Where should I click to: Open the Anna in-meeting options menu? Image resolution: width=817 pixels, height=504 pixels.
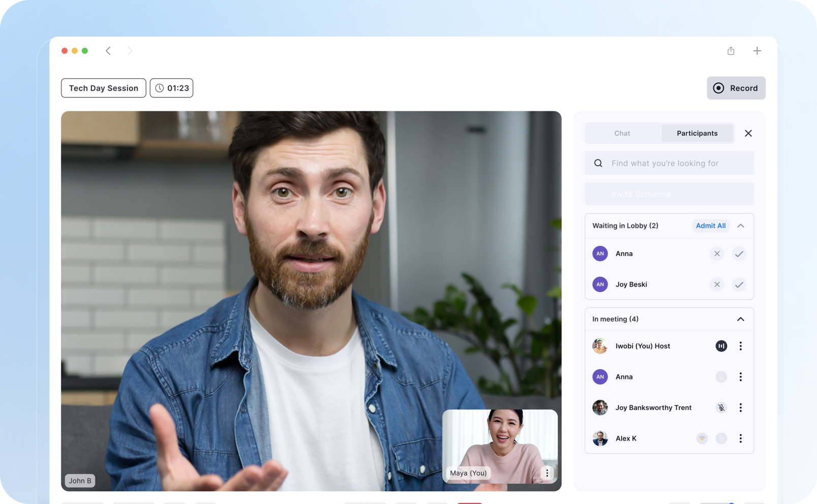click(x=740, y=377)
